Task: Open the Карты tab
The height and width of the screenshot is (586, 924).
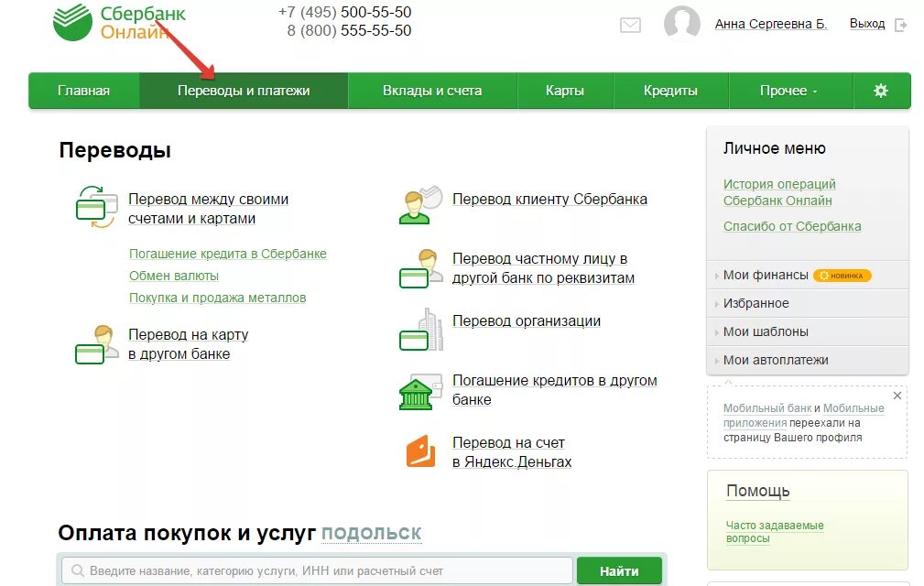Action: [x=564, y=91]
